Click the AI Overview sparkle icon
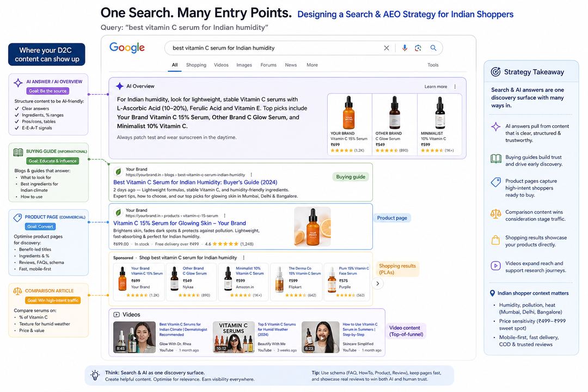Image resolution: width=588 pixels, height=392 pixels. point(120,86)
